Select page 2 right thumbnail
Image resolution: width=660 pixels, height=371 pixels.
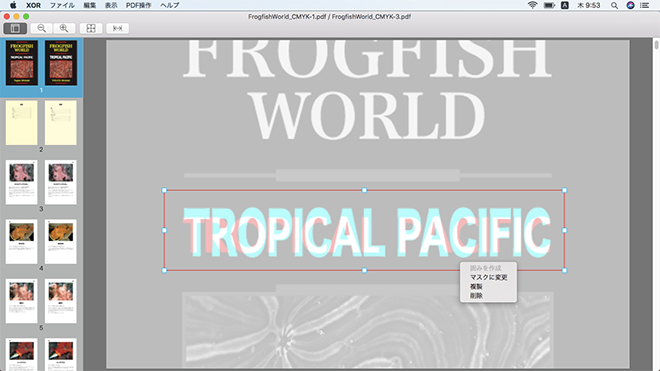(x=61, y=123)
